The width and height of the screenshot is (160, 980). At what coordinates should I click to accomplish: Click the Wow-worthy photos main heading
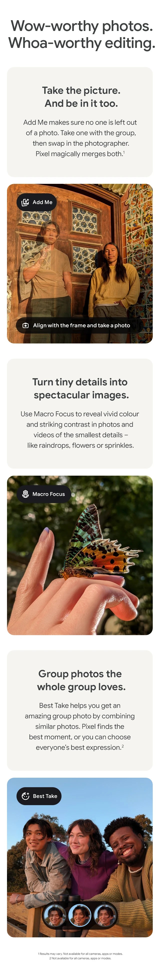(81, 34)
